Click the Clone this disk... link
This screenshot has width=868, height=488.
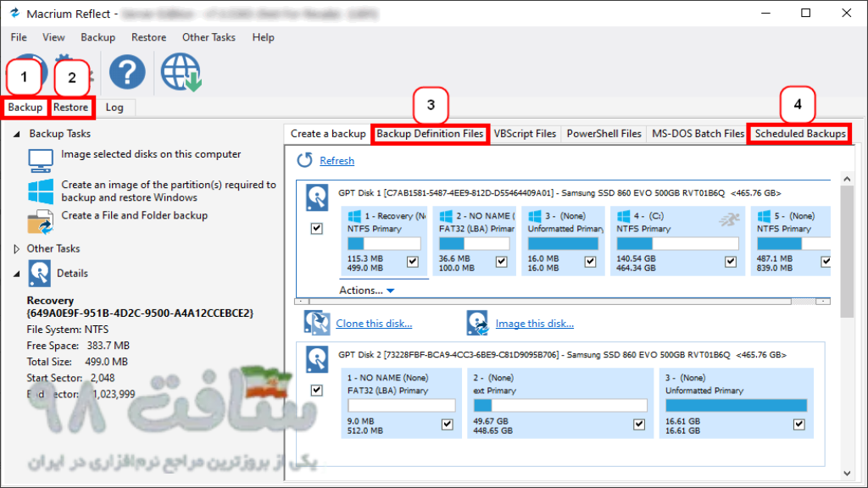374,324
